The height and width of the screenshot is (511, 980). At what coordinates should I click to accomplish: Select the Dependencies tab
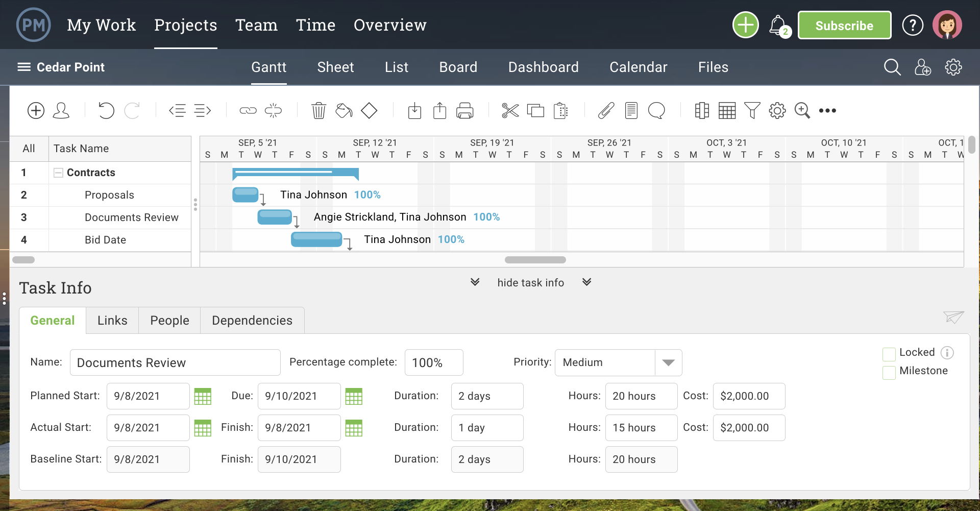pos(252,321)
